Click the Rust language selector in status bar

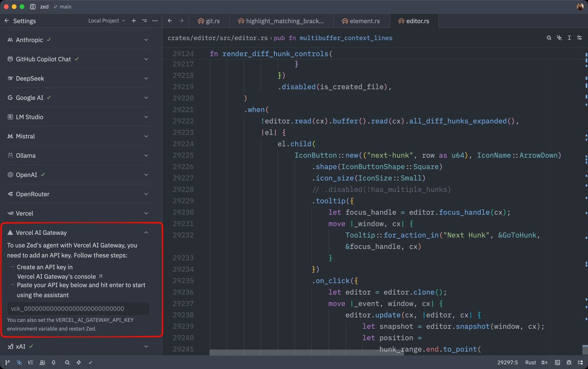coord(530,362)
